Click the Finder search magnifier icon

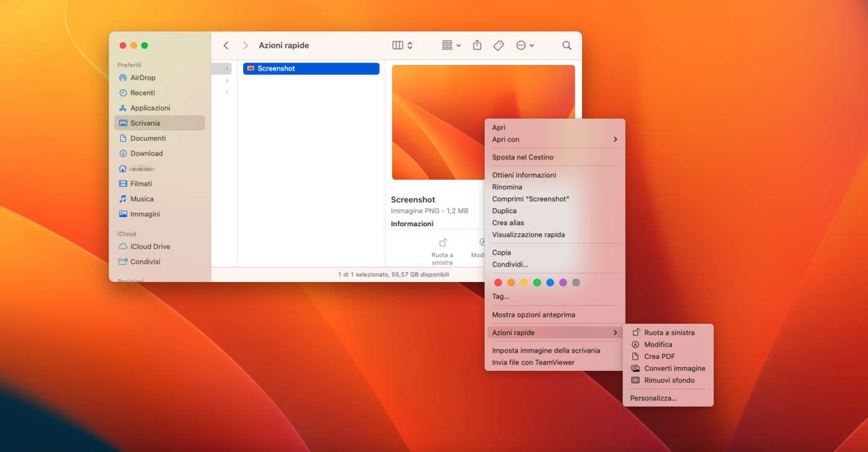click(567, 45)
